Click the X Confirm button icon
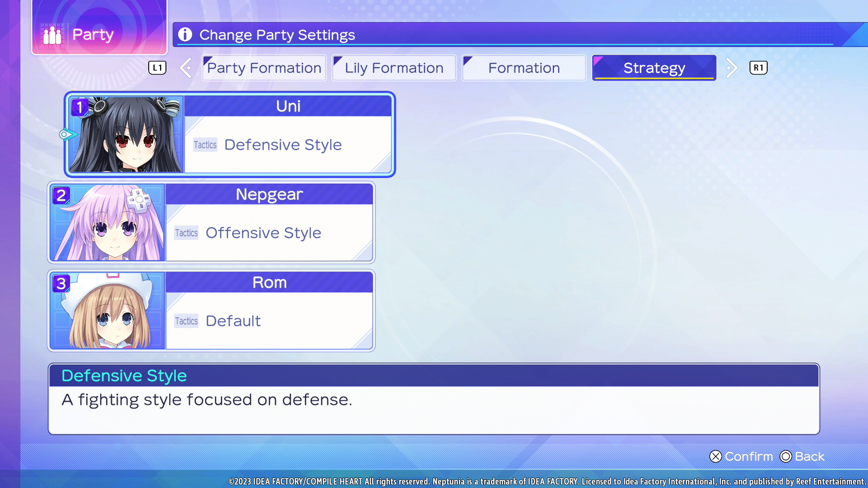868x488 pixels. pos(715,457)
